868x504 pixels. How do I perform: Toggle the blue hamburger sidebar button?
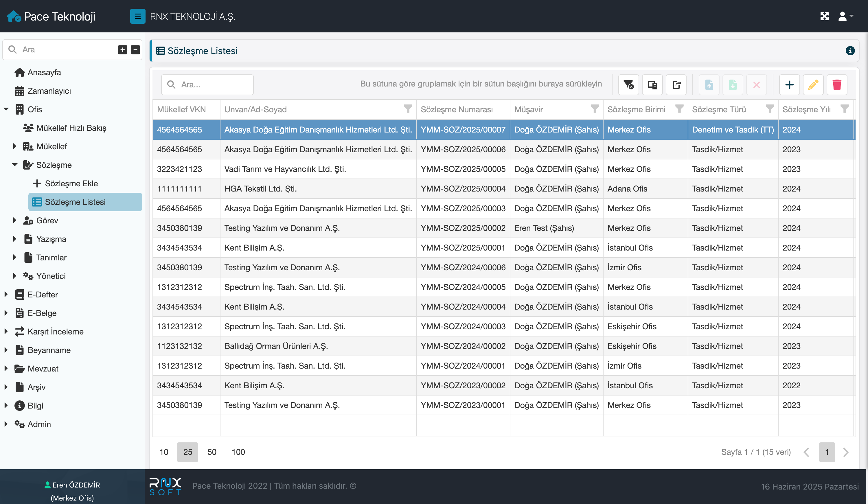point(137,16)
